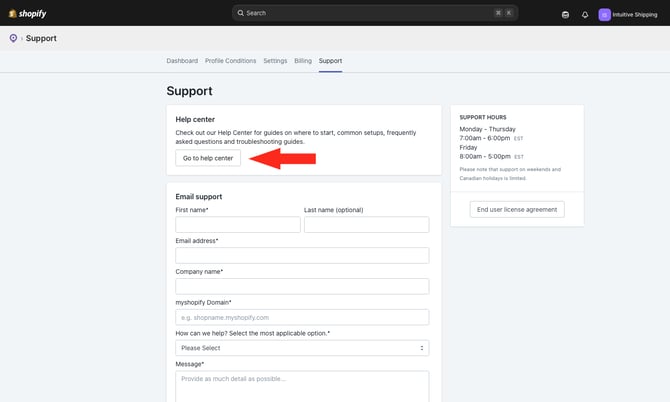Click the SUPPORT HOURS heading
670x402 pixels.
[x=483, y=117]
